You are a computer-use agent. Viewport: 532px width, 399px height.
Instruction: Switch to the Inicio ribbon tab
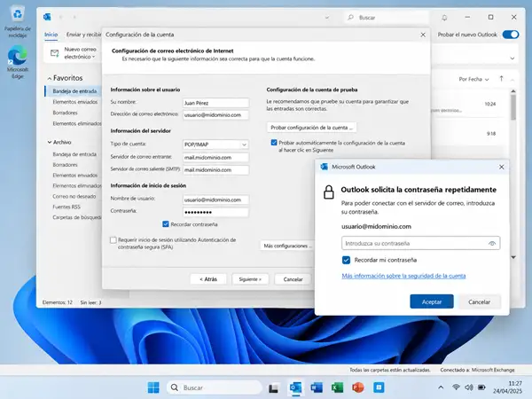(51, 35)
